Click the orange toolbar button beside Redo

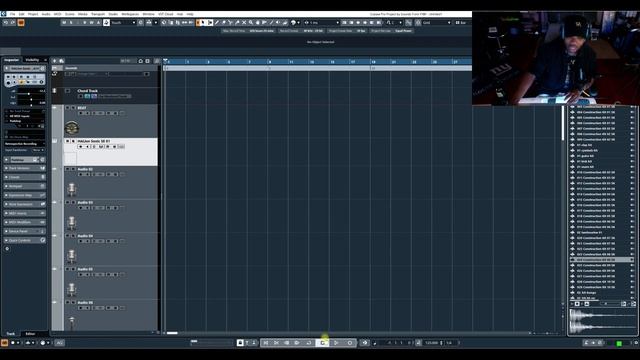pyautogui.click(x=21, y=23)
